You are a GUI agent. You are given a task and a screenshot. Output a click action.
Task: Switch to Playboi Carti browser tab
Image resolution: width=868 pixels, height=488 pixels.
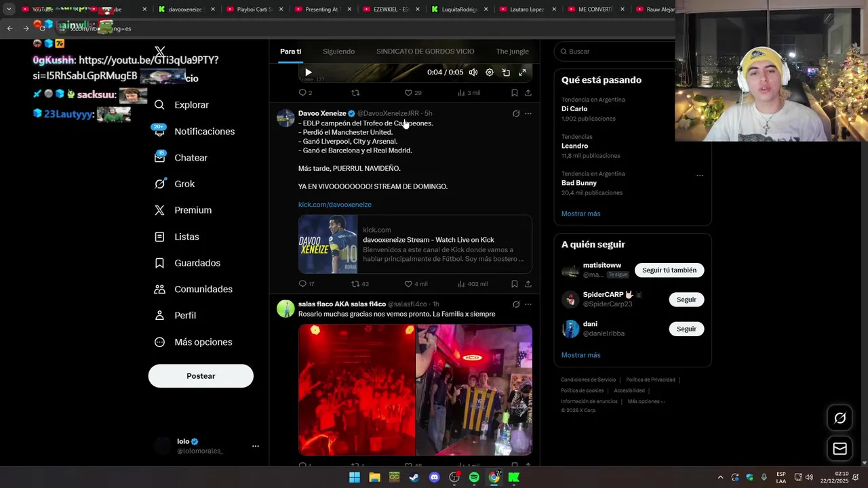pos(254,9)
